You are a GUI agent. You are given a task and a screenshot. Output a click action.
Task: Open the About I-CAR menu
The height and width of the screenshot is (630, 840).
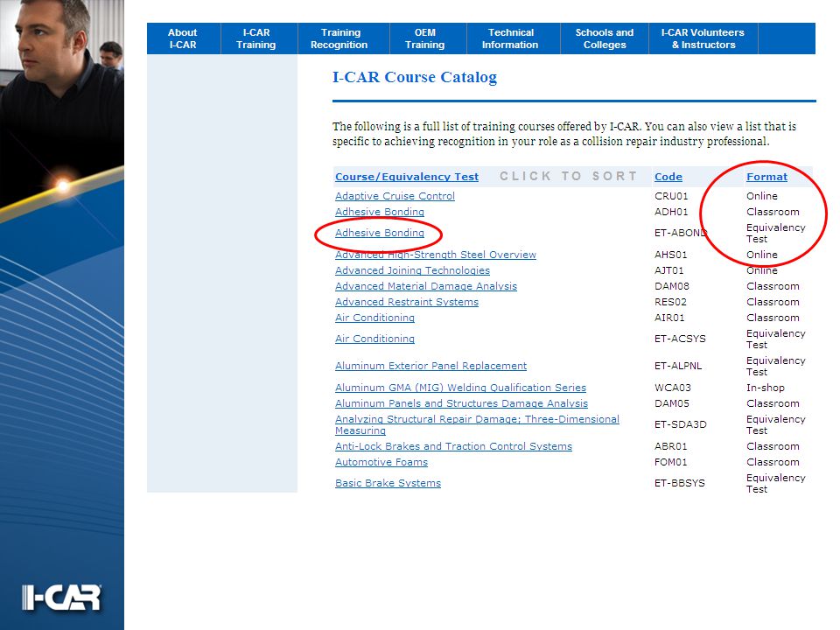click(x=183, y=38)
